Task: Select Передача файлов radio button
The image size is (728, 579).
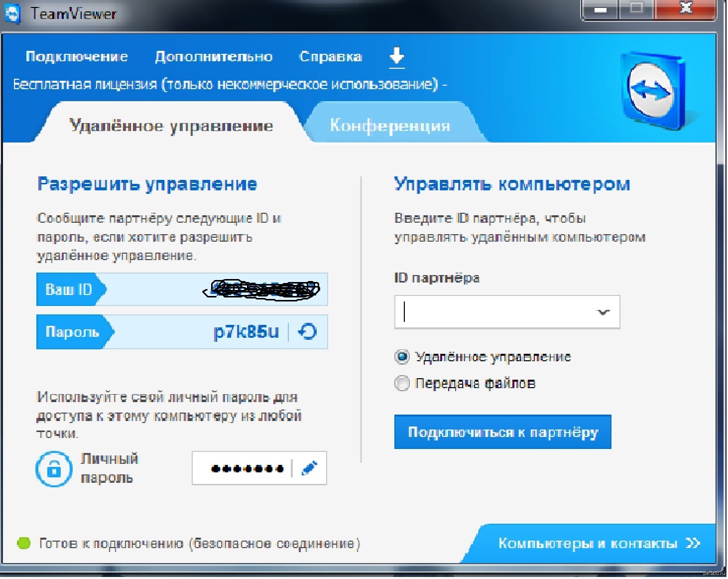Action: pos(402,383)
